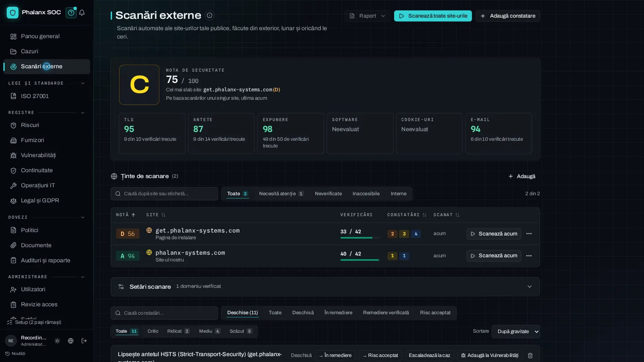
Task: Select the Inaccesibile targets tab
Action: tap(366, 194)
